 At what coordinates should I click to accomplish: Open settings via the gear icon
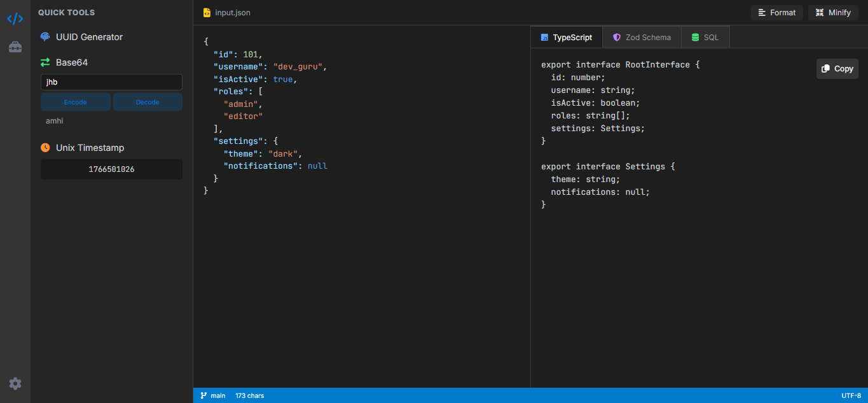[x=15, y=383]
